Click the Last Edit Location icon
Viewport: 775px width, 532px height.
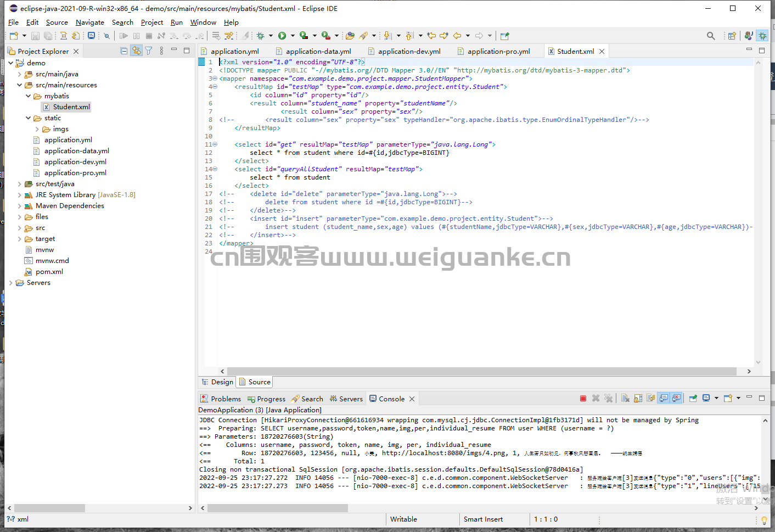(x=432, y=36)
